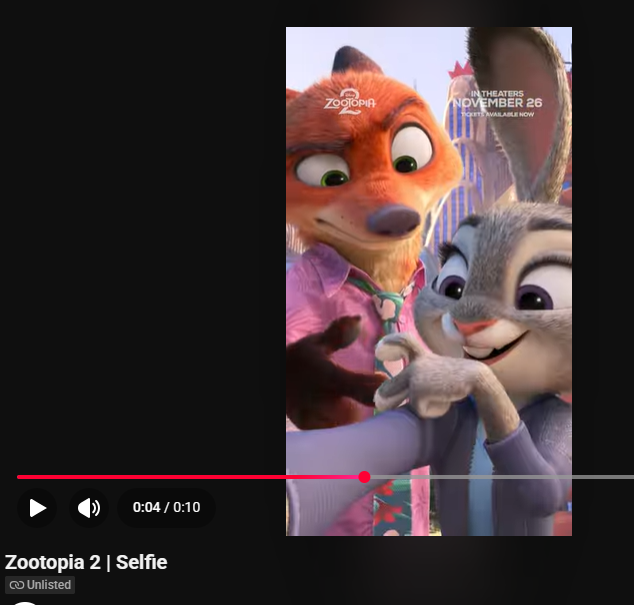Screen dimensions: 634x605
Task: Mute the video with the speaker icon
Action: [89, 508]
